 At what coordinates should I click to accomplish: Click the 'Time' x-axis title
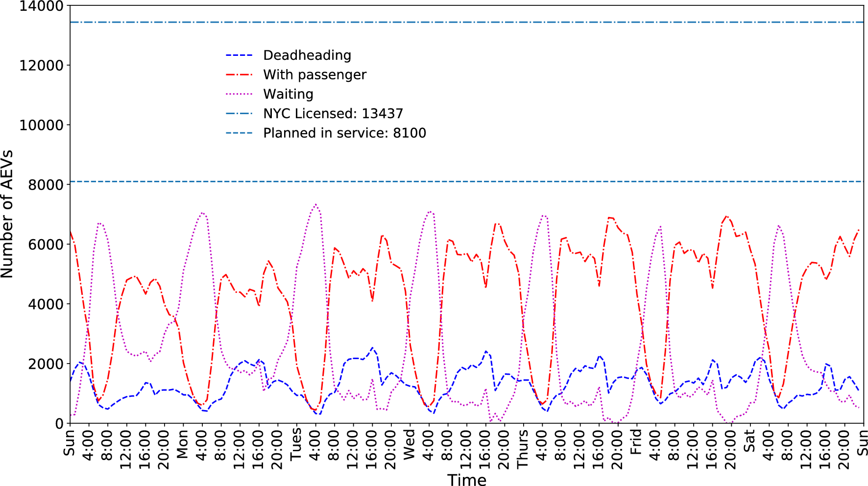point(467,480)
